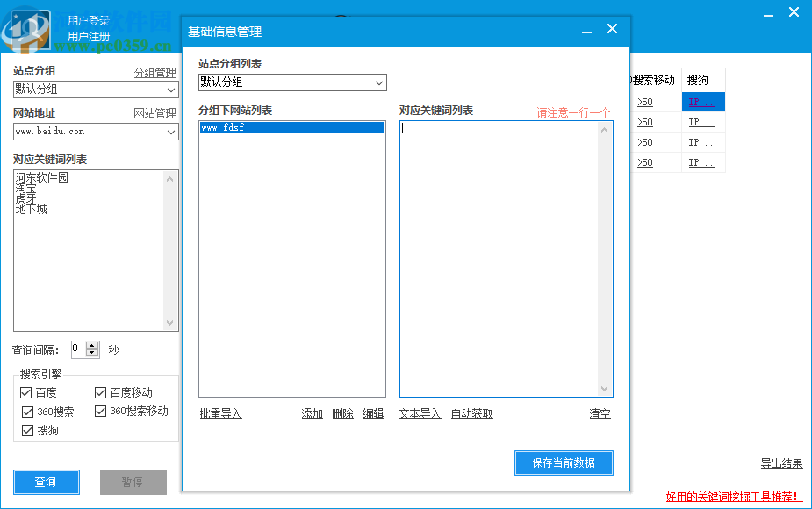Select www.fdsf in the site list
Viewport: 812px width, 509px height.
291,127
